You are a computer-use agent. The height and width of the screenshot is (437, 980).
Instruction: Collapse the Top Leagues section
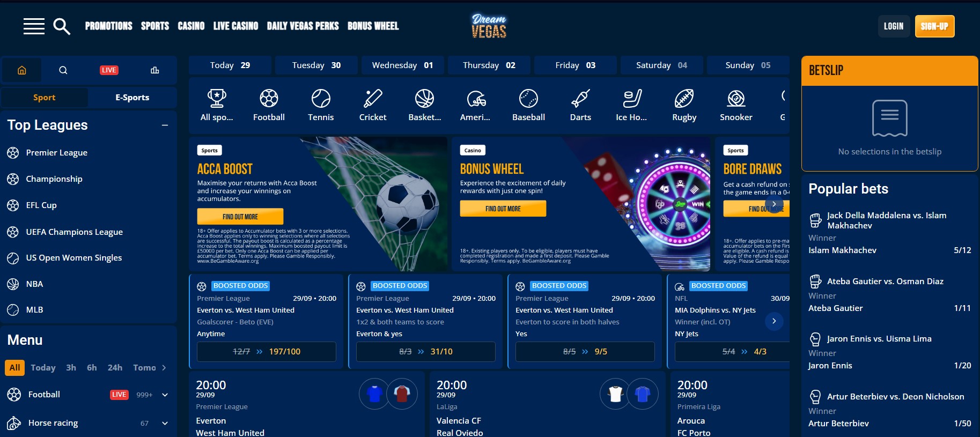(x=165, y=125)
